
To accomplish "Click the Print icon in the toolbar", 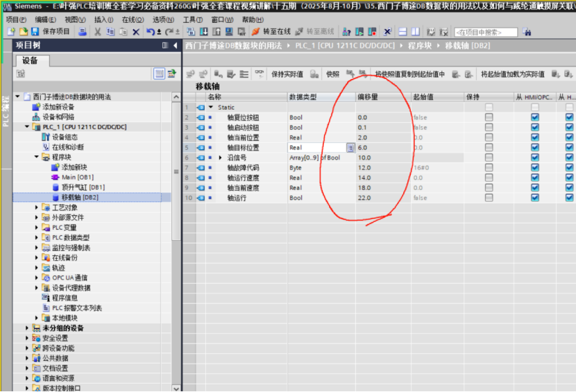I will (83, 32).
